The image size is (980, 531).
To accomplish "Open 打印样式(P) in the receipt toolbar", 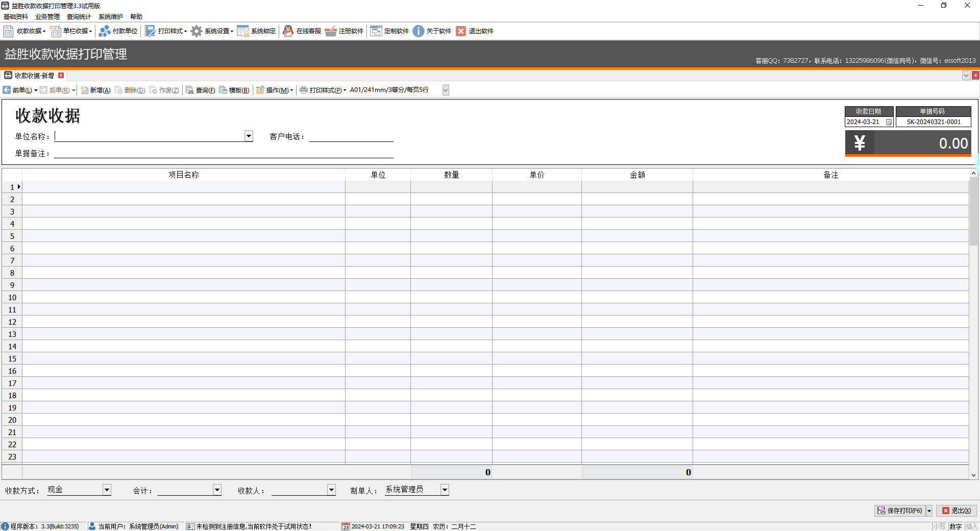I will [x=323, y=90].
